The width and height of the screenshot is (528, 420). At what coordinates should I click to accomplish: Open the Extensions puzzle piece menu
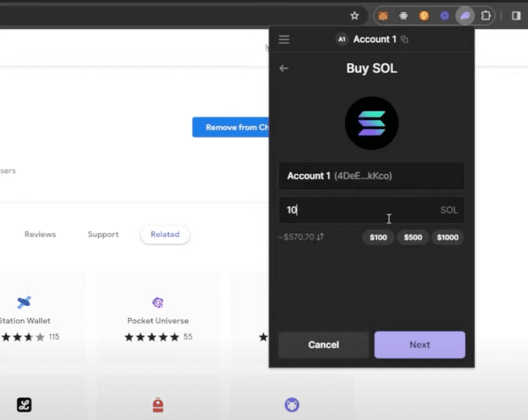(486, 15)
